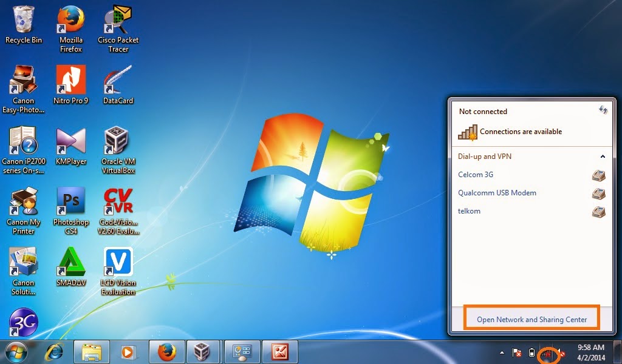The height and width of the screenshot is (364, 622).
Task: Select Canon iP2700 series manual shortcut
Action: (x=24, y=150)
